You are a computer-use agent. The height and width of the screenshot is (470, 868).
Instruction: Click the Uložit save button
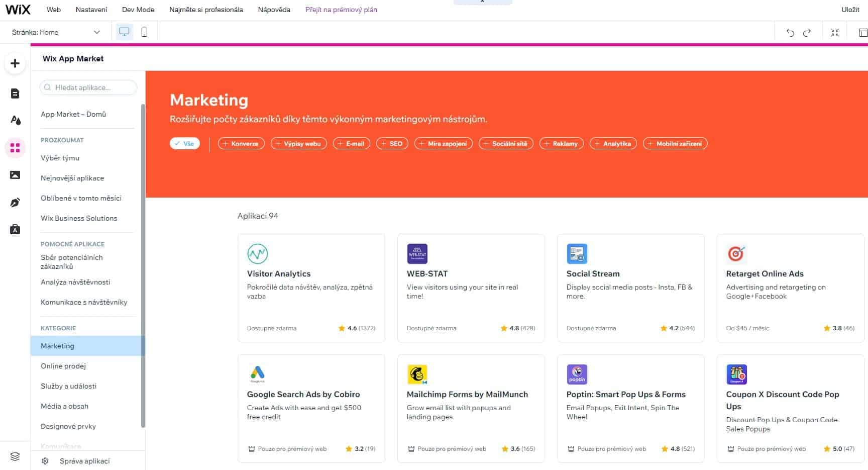(850, 10)
